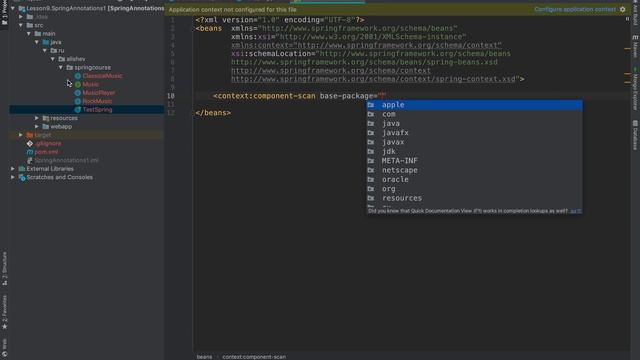Open the Mongo Explorer tool window
The width and height of the screenshot is (640, 360).
coord(635,89)
